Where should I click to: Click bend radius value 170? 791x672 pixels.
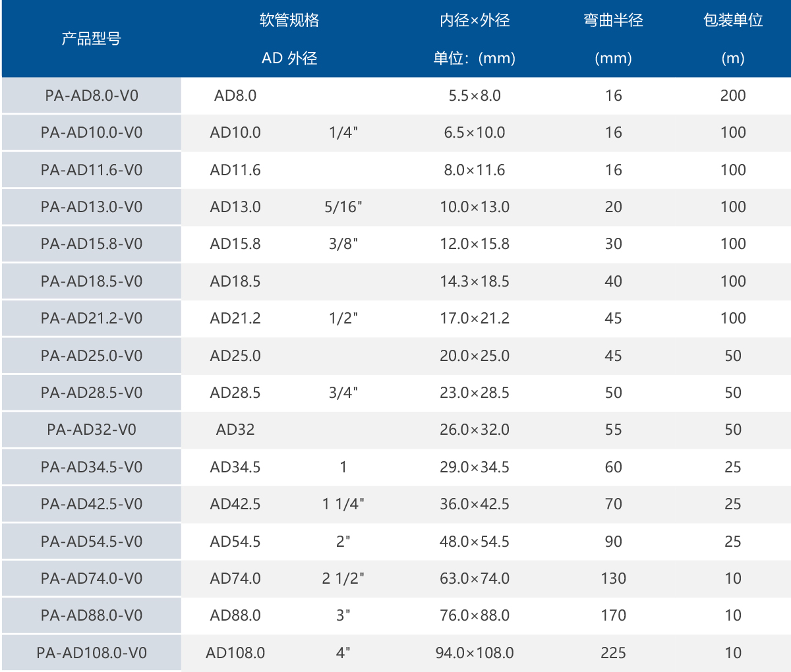614,615
